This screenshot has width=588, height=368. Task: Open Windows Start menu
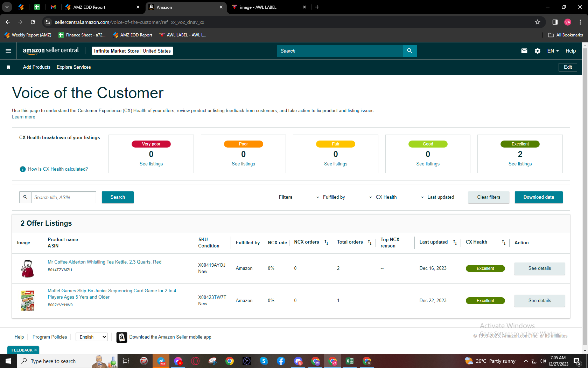click(x=8, y=361)
